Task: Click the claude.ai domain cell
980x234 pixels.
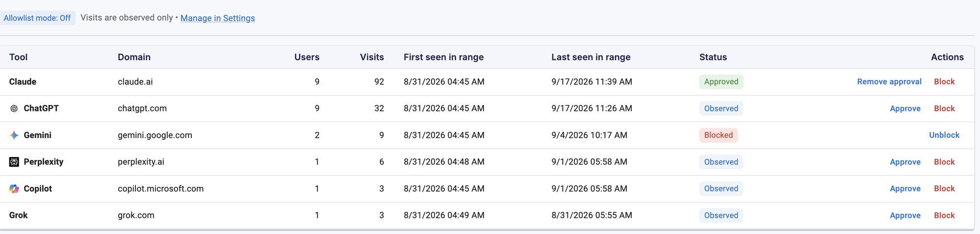Action: click(x=135, y=82)
